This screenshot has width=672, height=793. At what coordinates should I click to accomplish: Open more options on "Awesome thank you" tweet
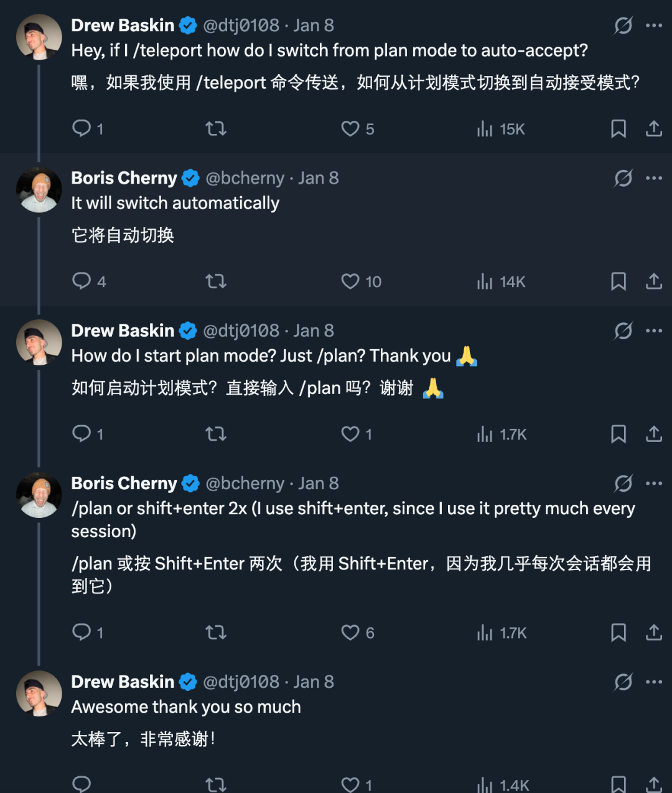pos(654,682)
